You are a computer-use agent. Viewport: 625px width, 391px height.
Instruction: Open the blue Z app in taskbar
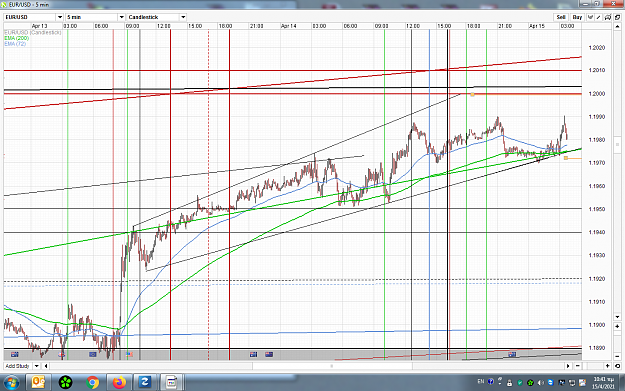click(145, 382)
